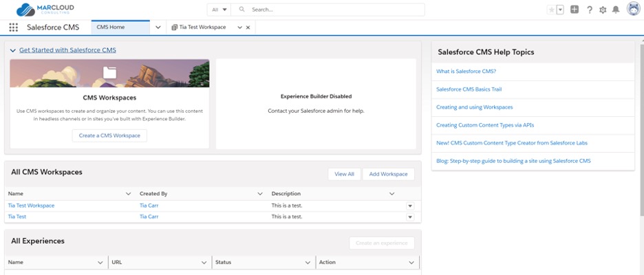Click the Add Workspace button
This screenshot has width=644, height=275.
(389, 174)
